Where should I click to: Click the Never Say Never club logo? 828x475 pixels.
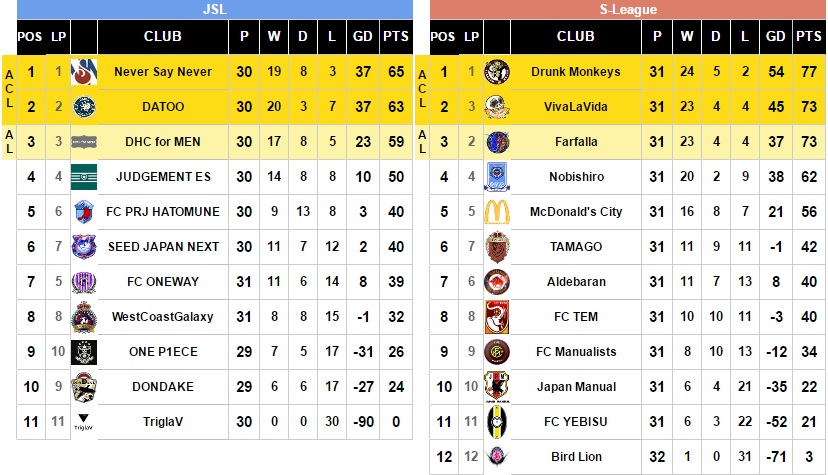click(x=84, y=72)
